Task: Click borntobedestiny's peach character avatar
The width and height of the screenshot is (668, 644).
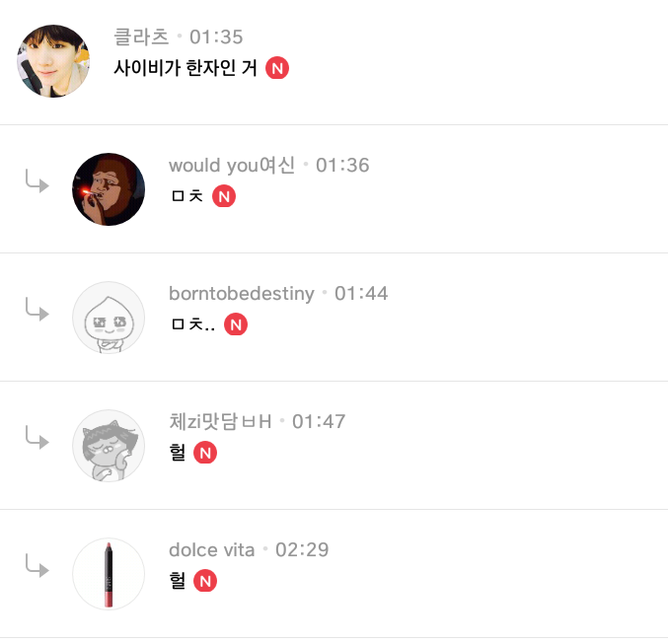Action: tap(109, 318)
